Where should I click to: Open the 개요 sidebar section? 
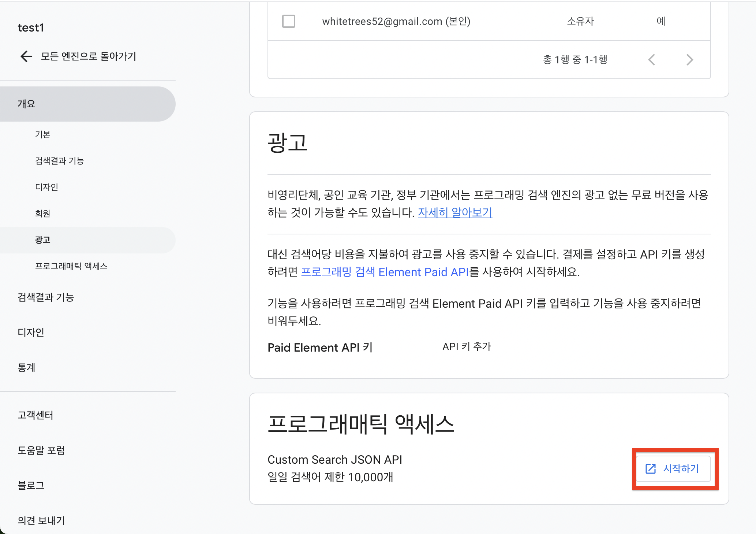26,104
